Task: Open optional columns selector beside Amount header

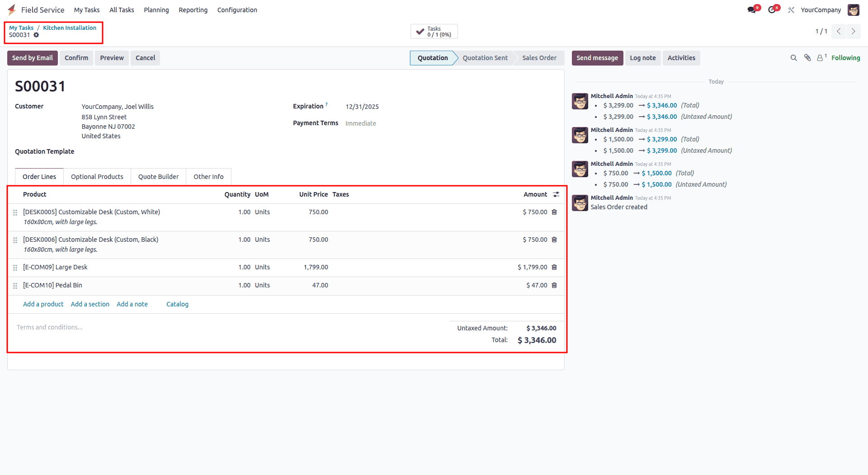Action: coord(556,194)
